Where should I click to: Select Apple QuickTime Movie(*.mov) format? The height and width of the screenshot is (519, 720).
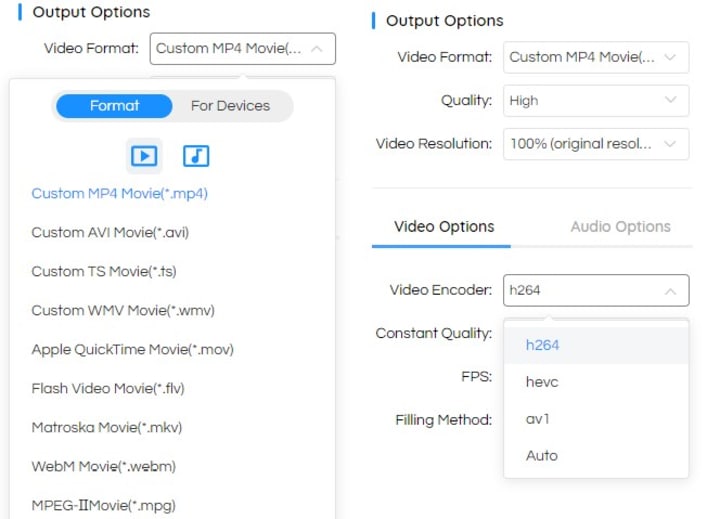(x=133, y=350)
